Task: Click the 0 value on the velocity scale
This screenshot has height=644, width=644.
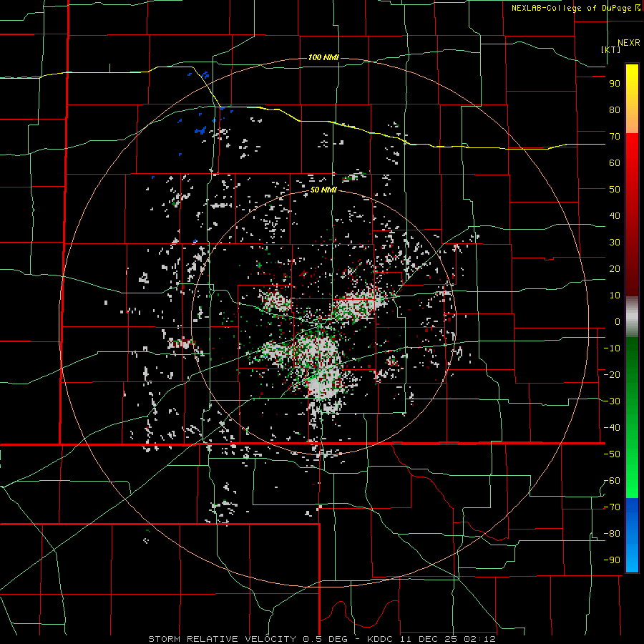Action: pyautogui.click(x=618, y=322)
